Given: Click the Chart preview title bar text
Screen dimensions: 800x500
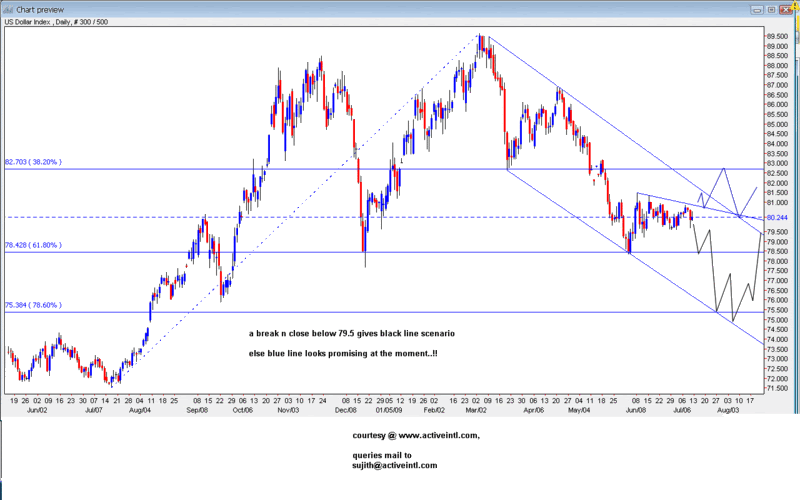Looking at the screenshot, I should click(x=41, y=7).
